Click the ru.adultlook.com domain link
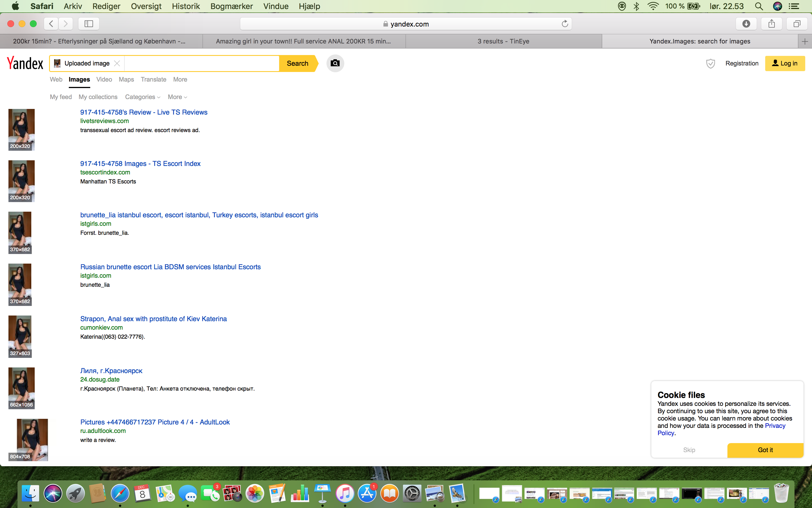Screen dimensions: 812x508 [x=103, y=431]
